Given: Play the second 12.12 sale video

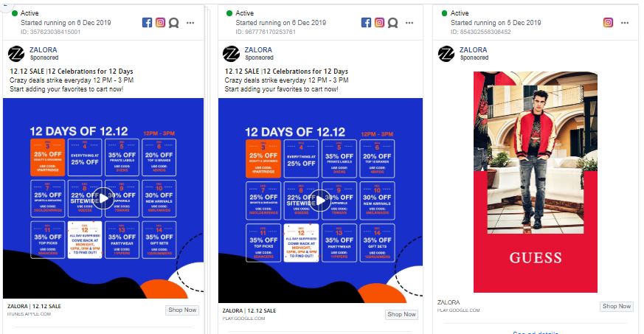Looking at the screenshot, I should (x=320, y=201).
